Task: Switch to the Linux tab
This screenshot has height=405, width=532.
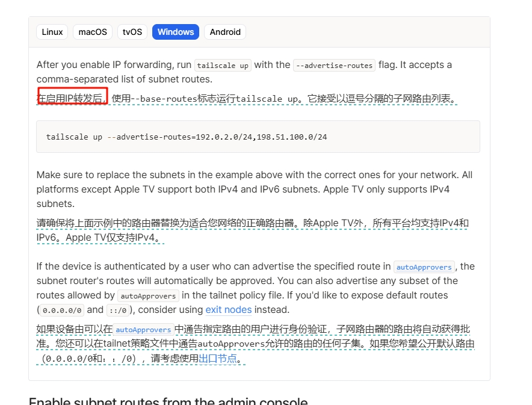Action: click(x=52, y=32)
